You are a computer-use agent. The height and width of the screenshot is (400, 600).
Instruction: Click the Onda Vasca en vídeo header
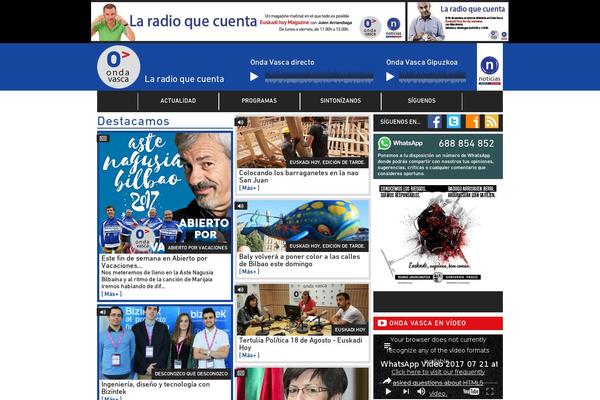(x=438, y=323)
